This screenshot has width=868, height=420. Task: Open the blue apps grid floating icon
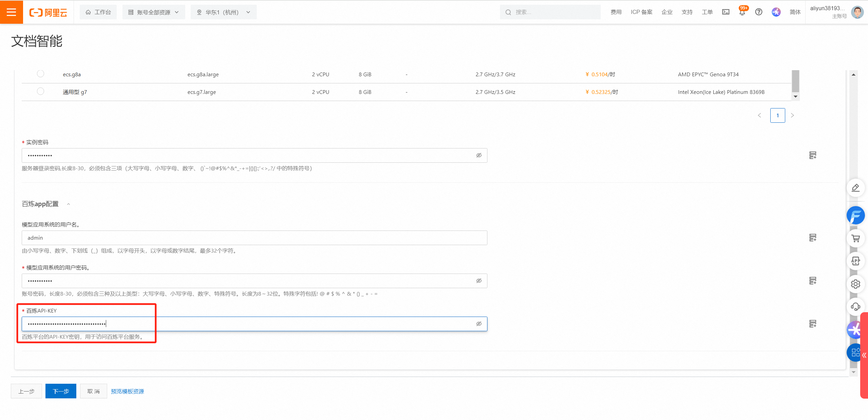pyautogui.click(x=854, y=353)
